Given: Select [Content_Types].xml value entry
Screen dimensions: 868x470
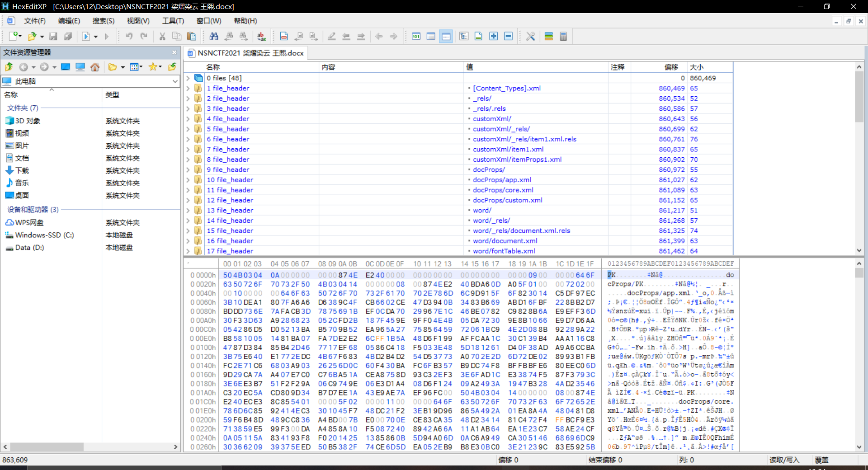Looking at the screenshot, I should click(x=507, y=88).
